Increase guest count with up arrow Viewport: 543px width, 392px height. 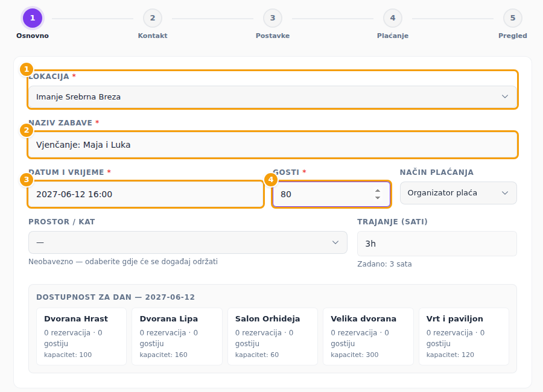378,191
